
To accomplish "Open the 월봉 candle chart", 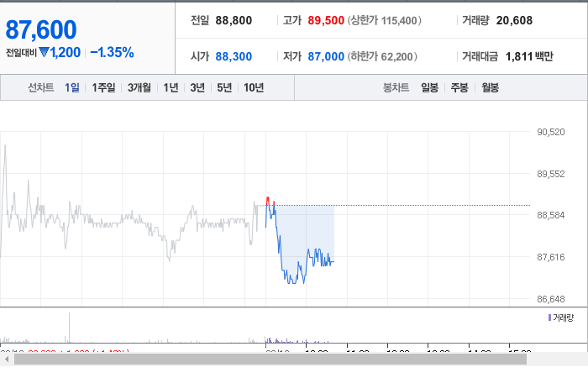I will pos(490,87).
